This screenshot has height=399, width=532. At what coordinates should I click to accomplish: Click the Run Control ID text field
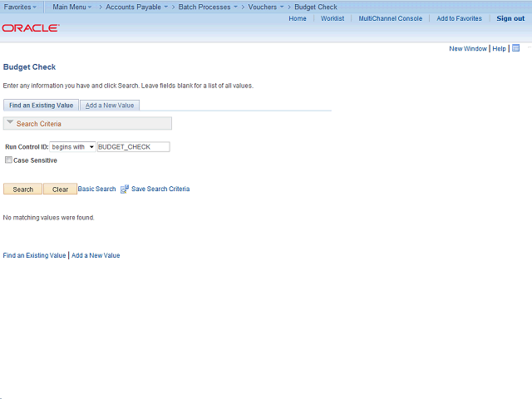click(x=133, y=147)
